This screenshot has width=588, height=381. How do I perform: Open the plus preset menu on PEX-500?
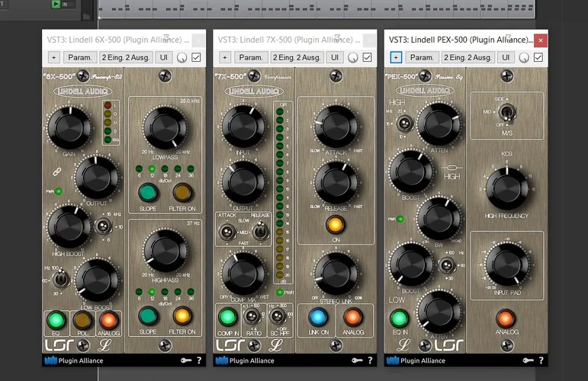point(396,57)
